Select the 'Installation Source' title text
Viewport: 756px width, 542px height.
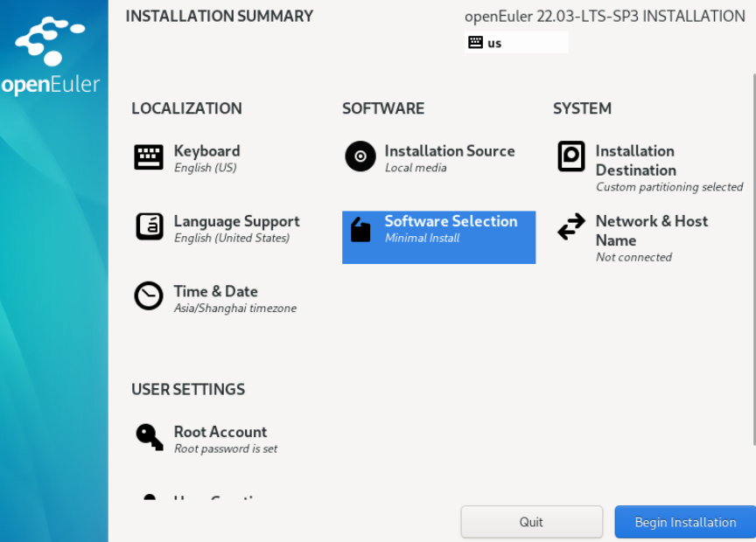[x=450, y=151]
